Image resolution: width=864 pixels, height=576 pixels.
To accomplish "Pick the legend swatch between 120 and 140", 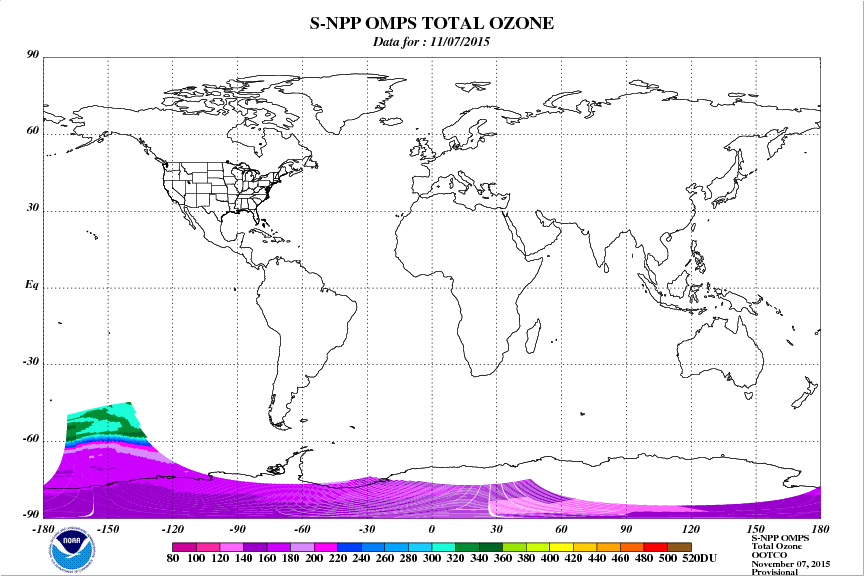I will point(231,547).
